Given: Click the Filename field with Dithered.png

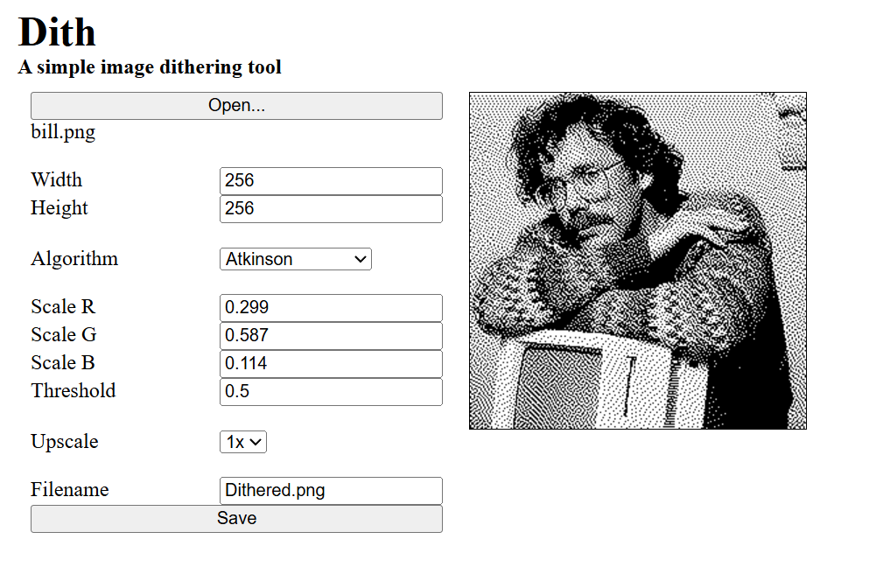Looking at the screenshot, I should tap(331, 490).
